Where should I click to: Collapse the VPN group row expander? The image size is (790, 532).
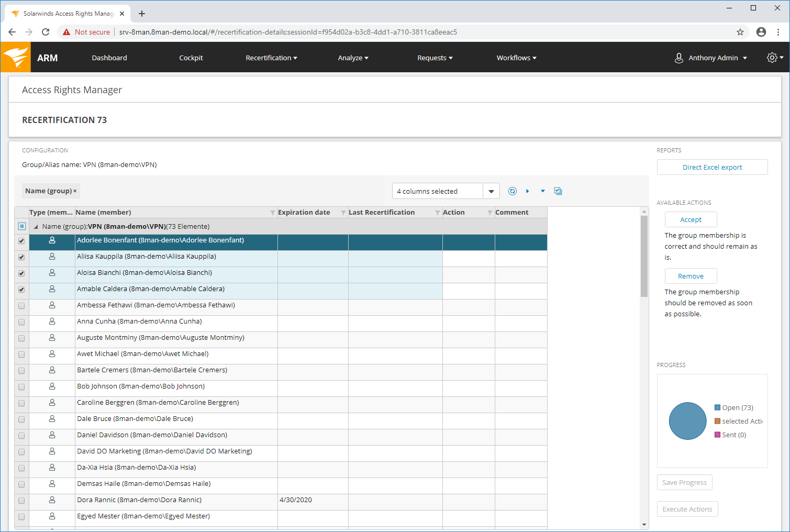36,227
